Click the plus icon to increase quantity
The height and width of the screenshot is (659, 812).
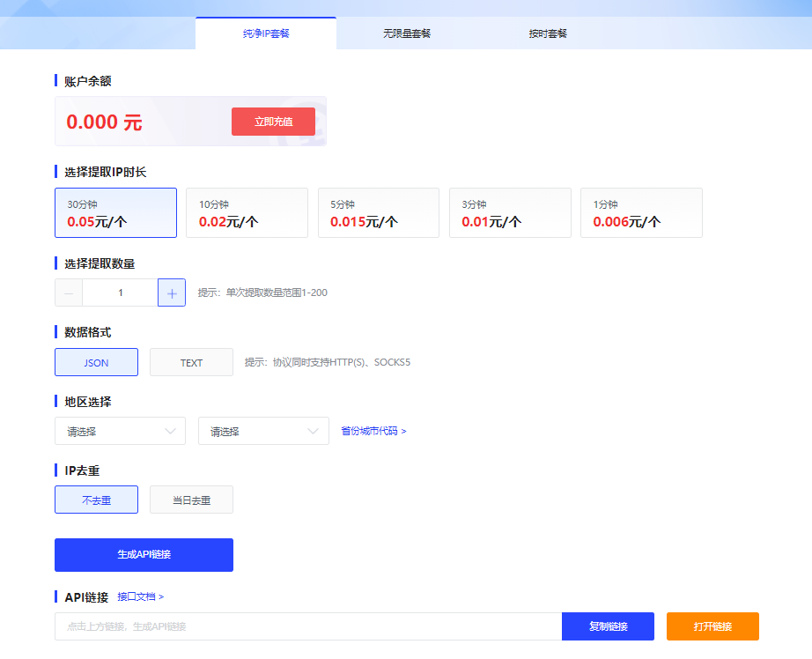(172, 292)
